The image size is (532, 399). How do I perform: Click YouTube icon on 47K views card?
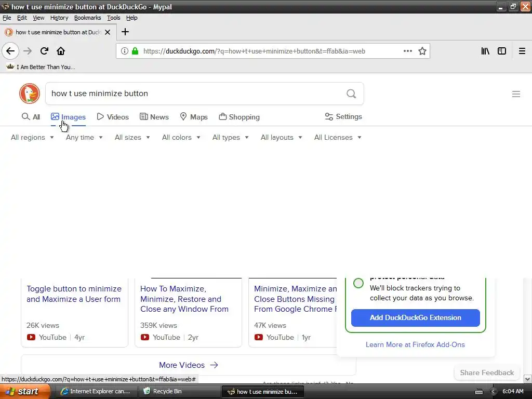259,337
